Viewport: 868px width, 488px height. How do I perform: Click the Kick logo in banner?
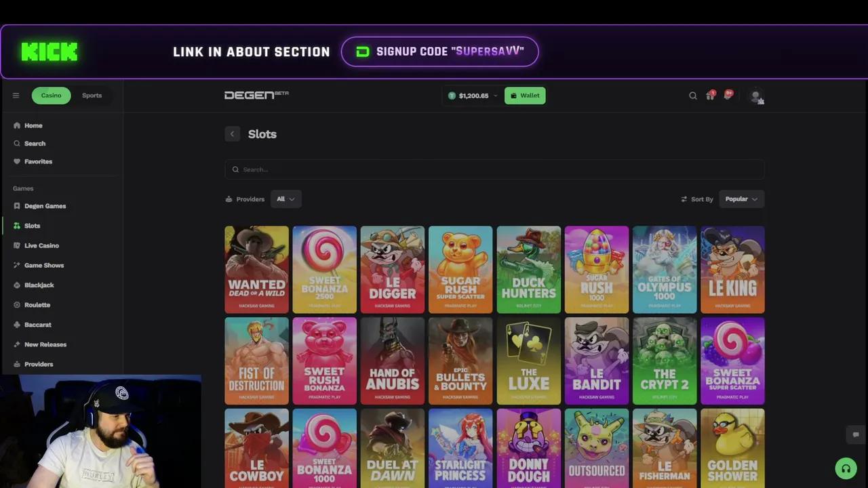pos(50,52)
